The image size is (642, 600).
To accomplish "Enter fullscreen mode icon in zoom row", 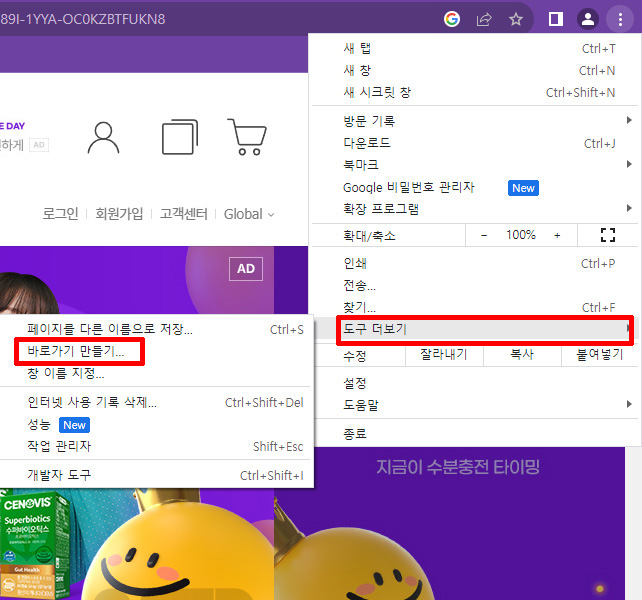I will tap(608, 235).
